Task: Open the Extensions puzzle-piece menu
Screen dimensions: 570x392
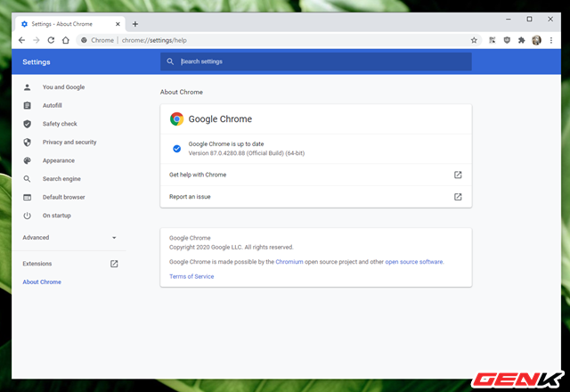Action: point(522,40)
